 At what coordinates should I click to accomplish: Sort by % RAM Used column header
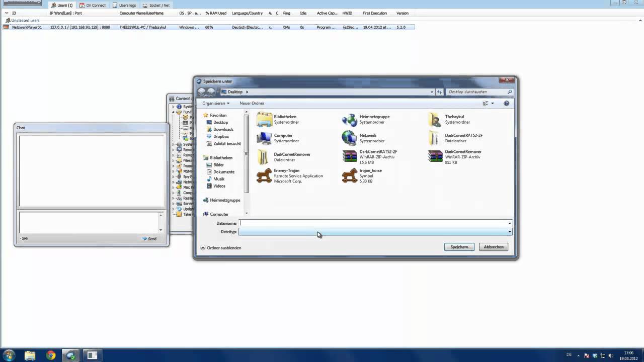(x=216, y=13)
